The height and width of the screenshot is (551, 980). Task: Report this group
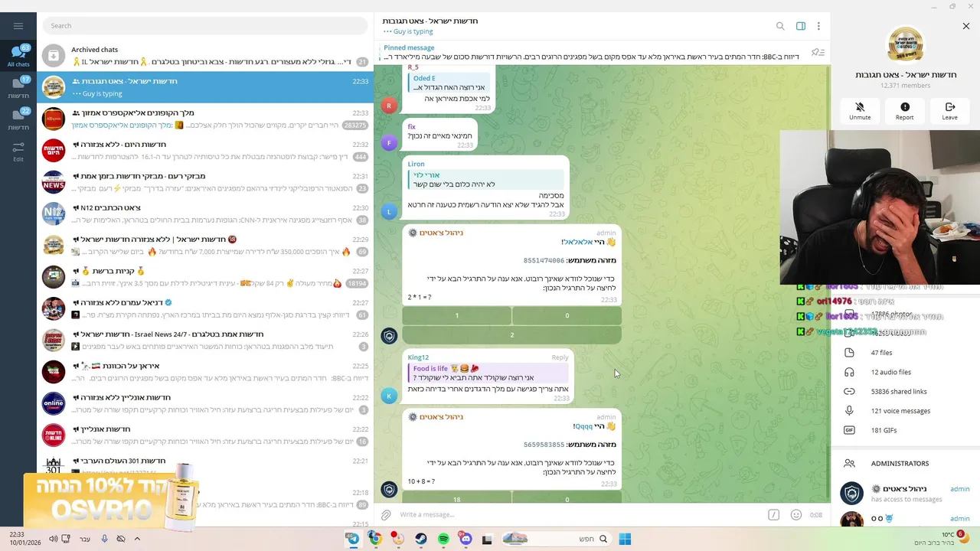pos(905,111)
